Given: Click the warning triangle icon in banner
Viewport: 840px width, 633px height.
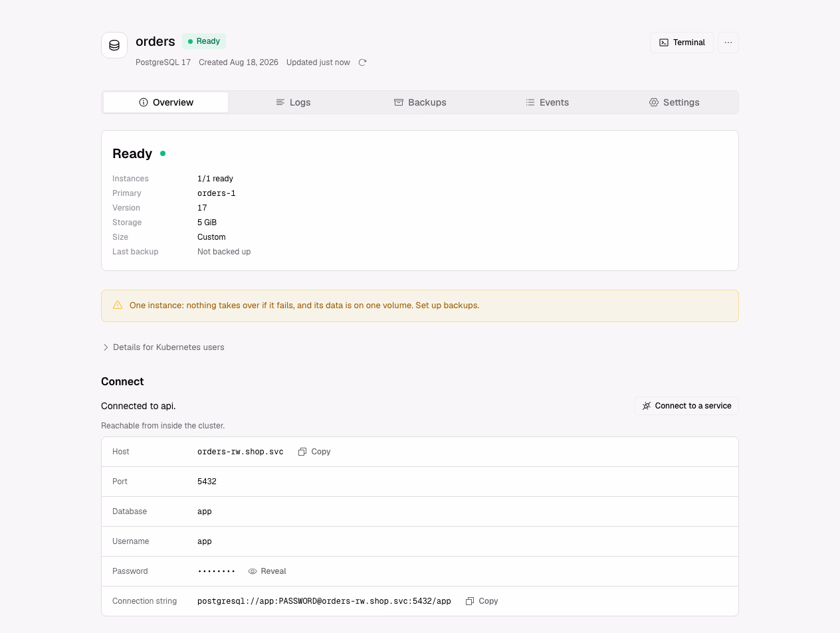Looking at the screenshot, I should tap(118, 305).
